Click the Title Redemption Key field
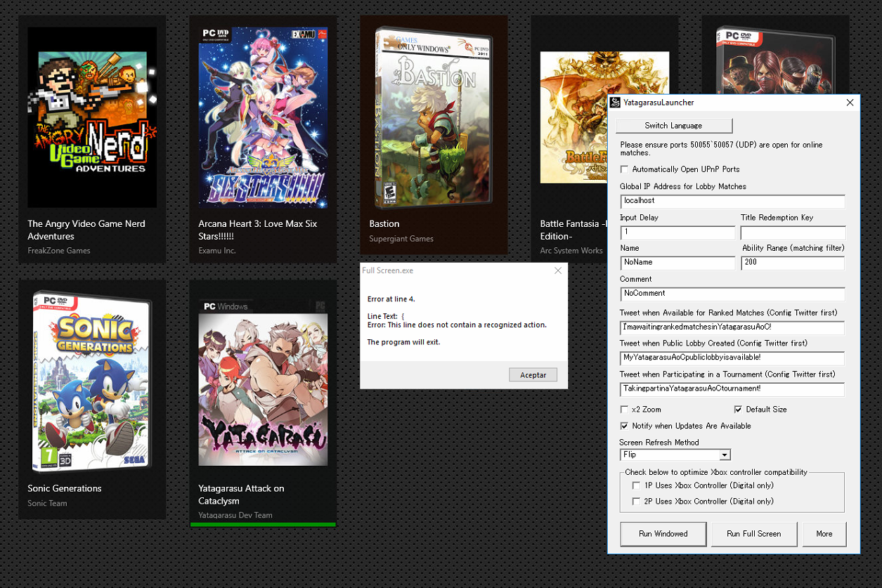 (793, 233)
